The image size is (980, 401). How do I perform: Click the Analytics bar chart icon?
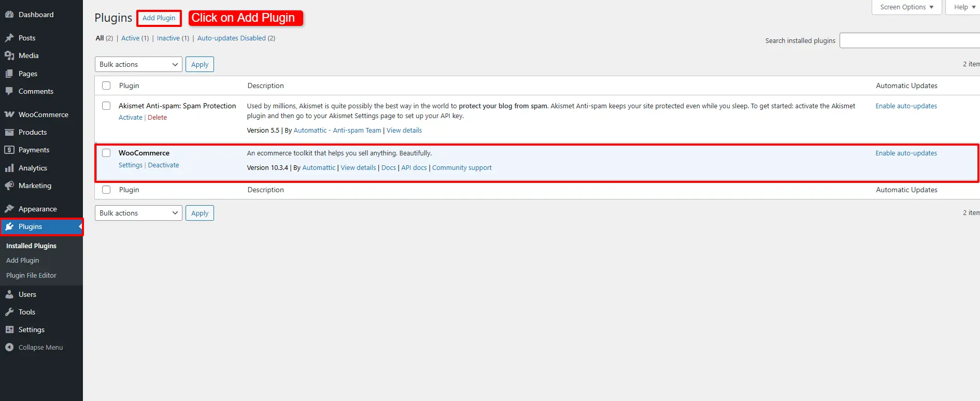[x=9, y=168]
